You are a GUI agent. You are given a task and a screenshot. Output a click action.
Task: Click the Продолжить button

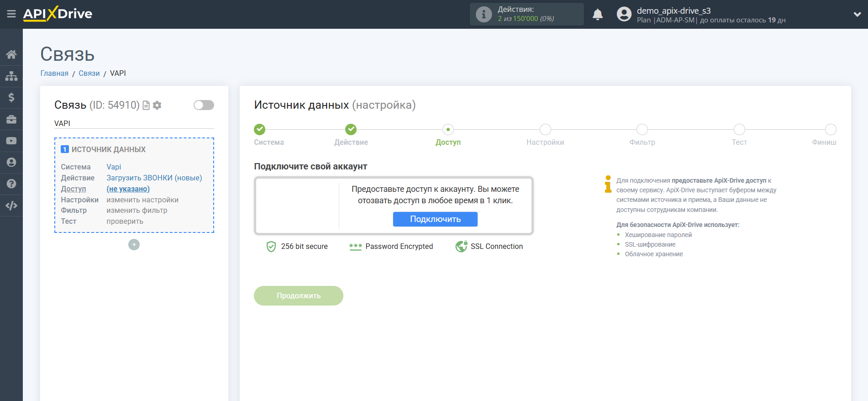point(299,296)
